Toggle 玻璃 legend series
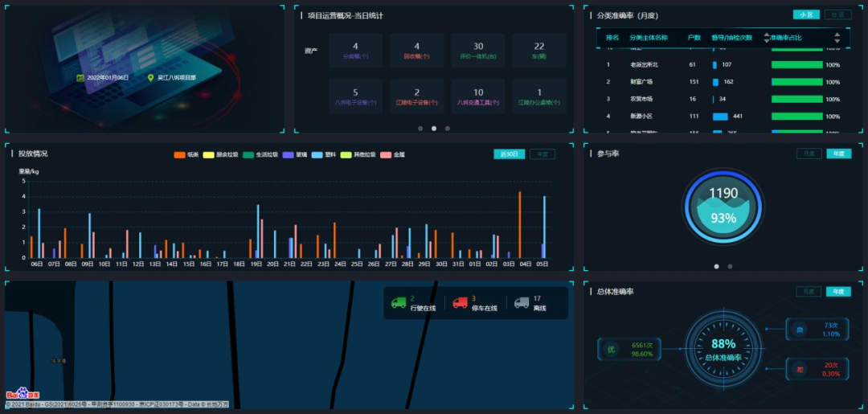 tap(295, 155)
